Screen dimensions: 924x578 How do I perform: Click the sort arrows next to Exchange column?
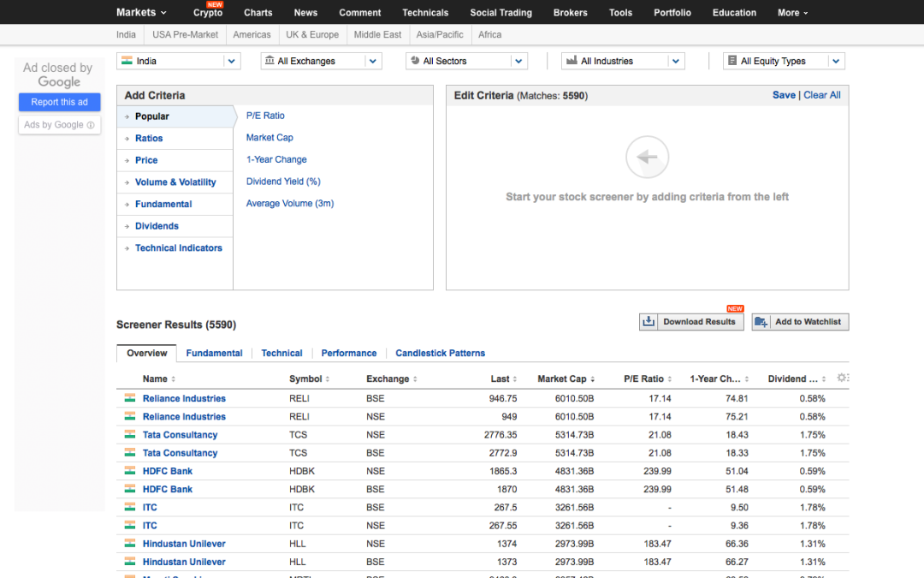coord(415,379)
